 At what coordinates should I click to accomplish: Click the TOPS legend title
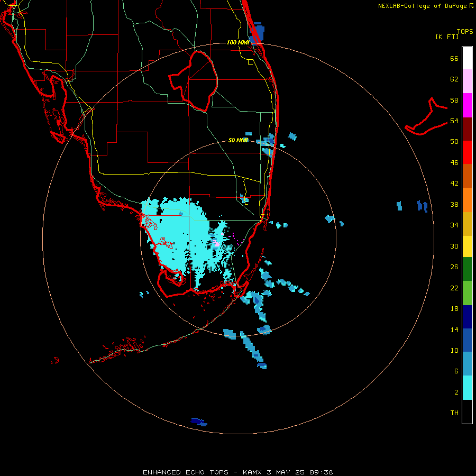[x=465, y=31]
